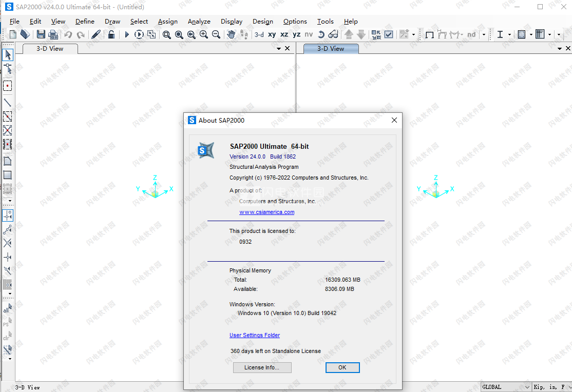Click the Rotate 3D View icon
This screenshot has height=392, width=572.
[321, 34]
